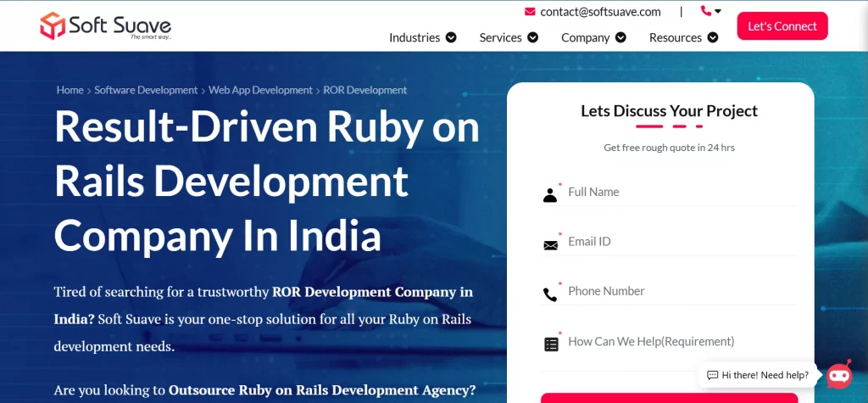Click the Let's Connect button

[782, 26]
